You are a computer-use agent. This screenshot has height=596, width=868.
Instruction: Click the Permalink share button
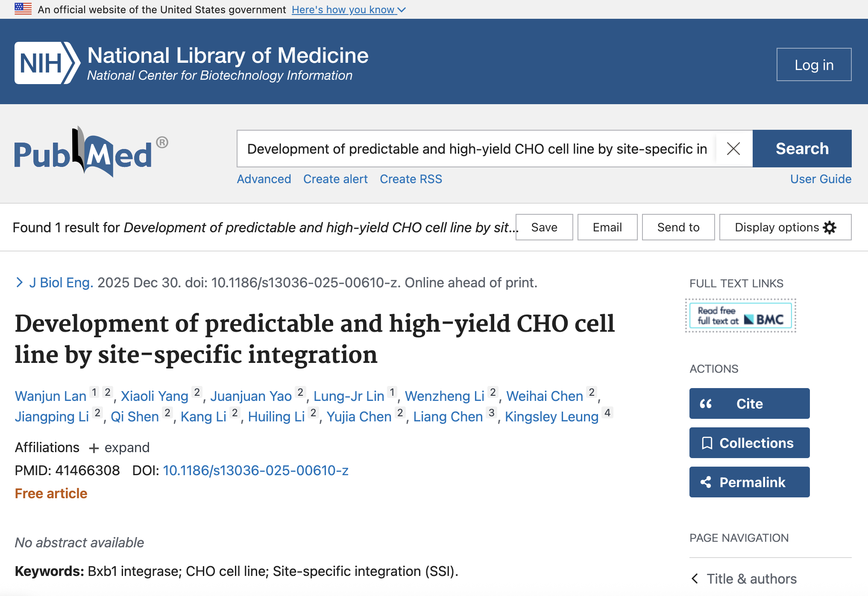(749, 482)
